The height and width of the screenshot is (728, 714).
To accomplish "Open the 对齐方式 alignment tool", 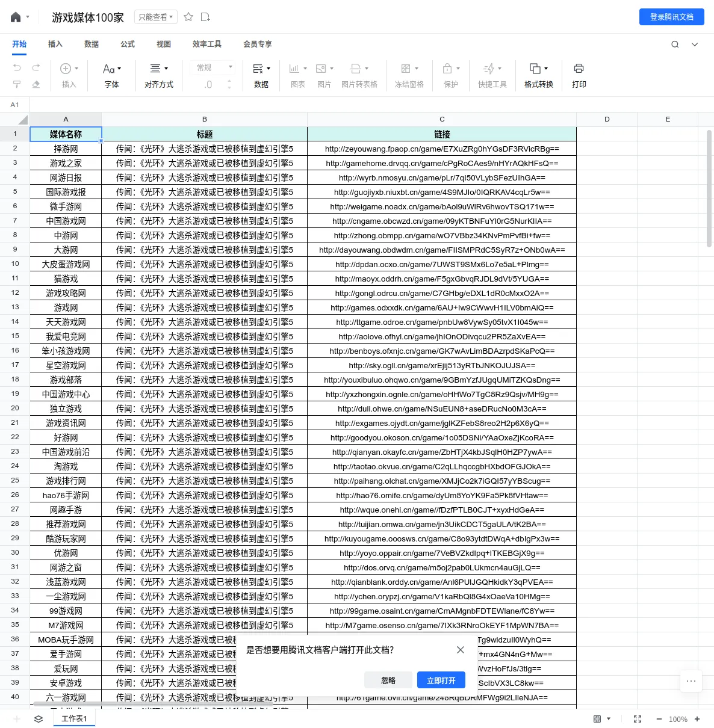I will coord(159,76).
